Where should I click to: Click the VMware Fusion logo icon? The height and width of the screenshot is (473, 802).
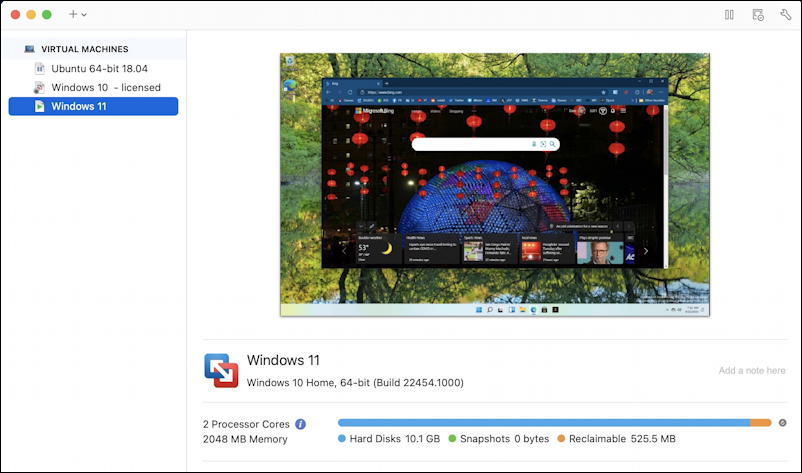click(221, 370)
